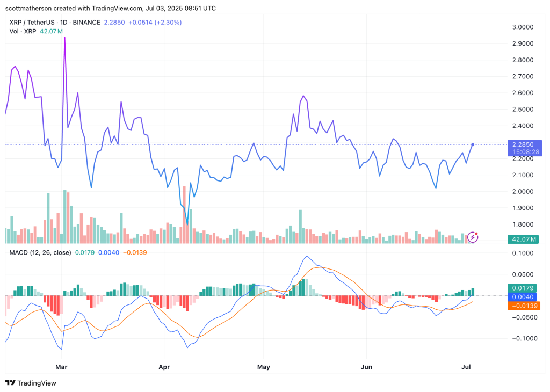
Task: Click the +0.0514 (+2.30%) change value
Action: pos(155,23)
